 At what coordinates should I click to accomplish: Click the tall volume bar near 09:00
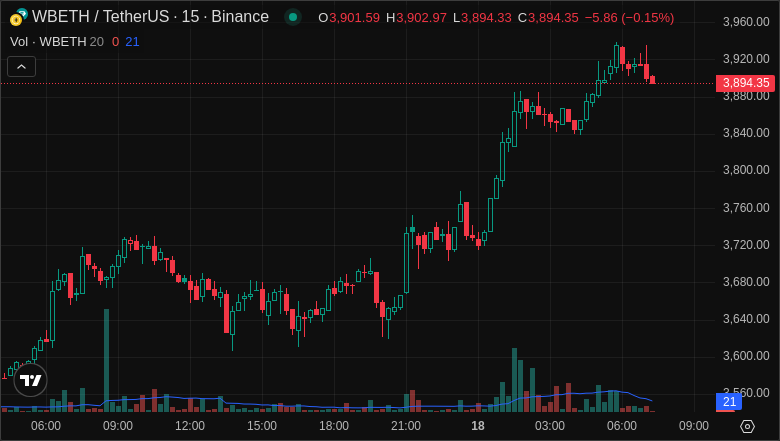tap(106, 360)
